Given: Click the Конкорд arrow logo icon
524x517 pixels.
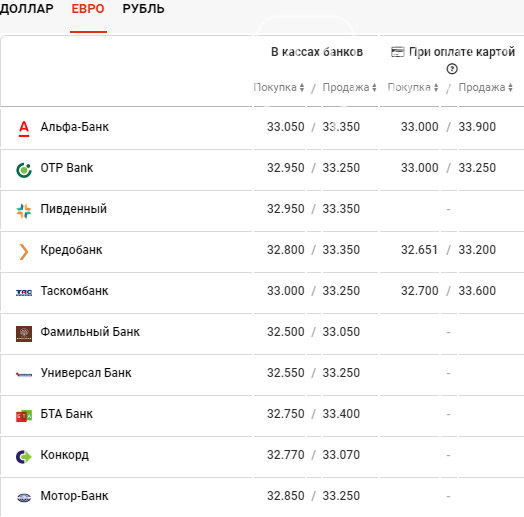Looking at the screenshot, I should click(24, 457).
